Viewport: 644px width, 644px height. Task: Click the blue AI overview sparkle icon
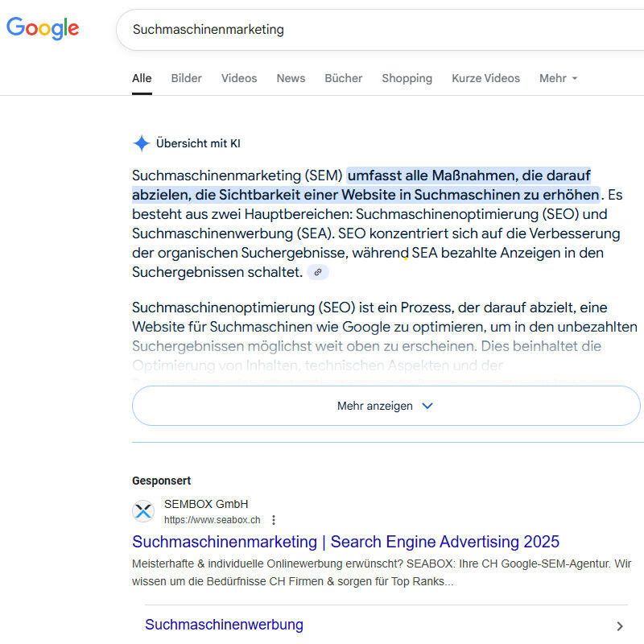click(x=142, y=143)
